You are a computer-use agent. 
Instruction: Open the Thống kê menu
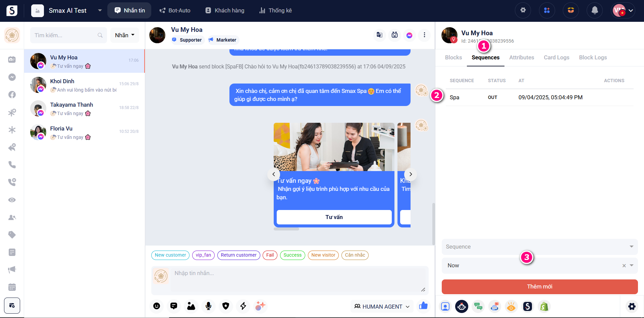pyautogui.click(x=275, y=10)
